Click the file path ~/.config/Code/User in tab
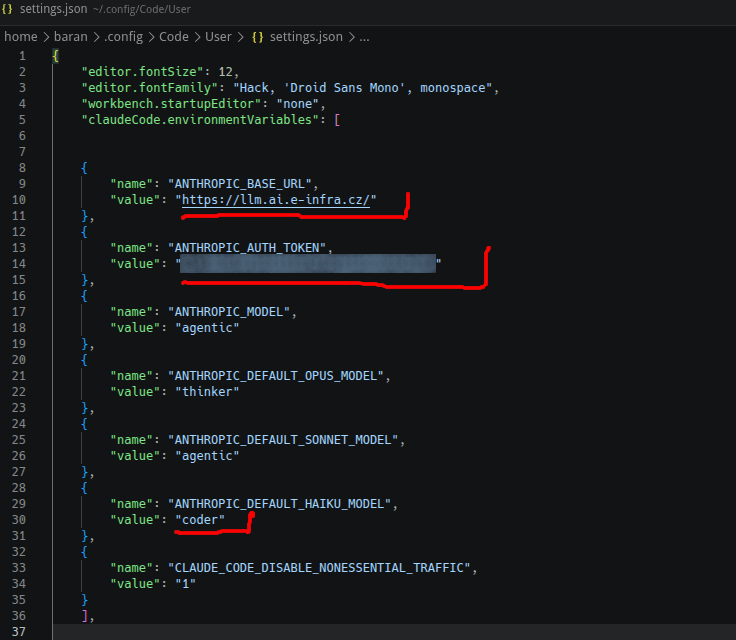This screenshot has width=736, height=640. [x=141, y=9]
